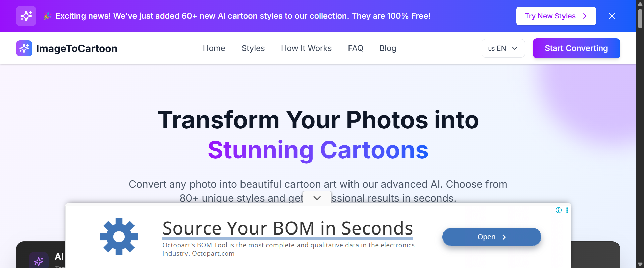Open the FAQ section
Screen dimensions: 644x268
[x=356, y=48]
